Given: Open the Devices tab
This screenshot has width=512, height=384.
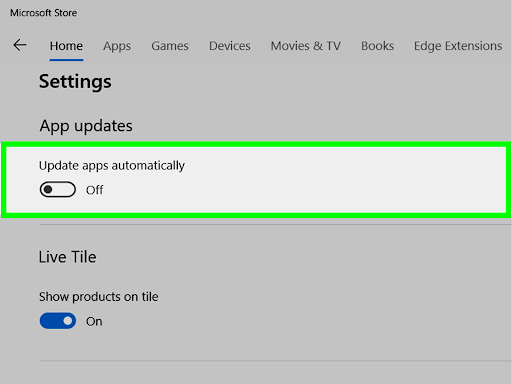Looking at the screenshot, I should click(230, 46).
